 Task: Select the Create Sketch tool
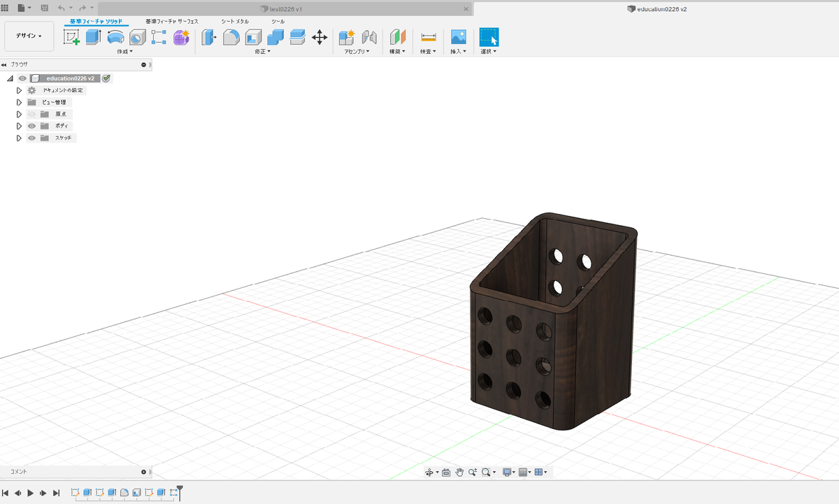click(71, 37)
